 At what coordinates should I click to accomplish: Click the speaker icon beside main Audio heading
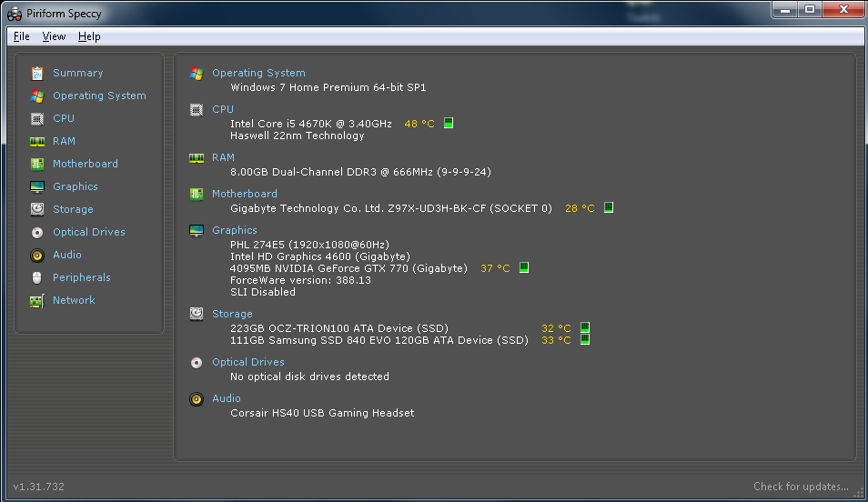(197, 399)
